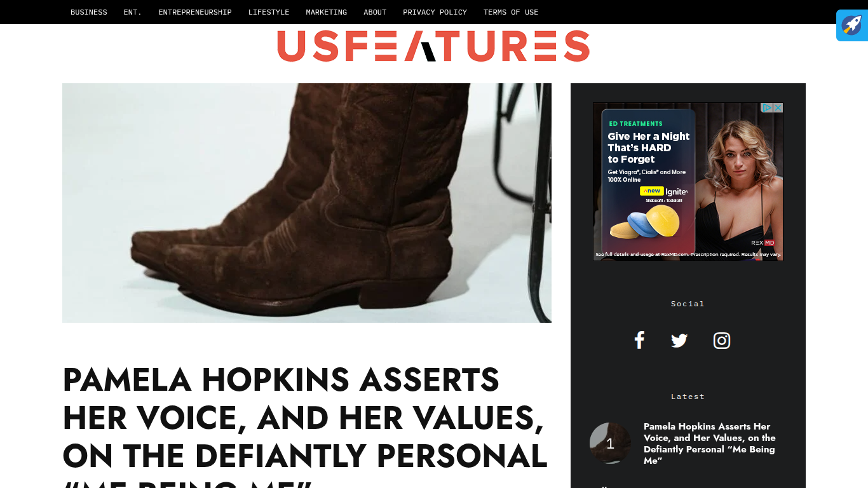Open the Ent. menu item
This screenshot has width=868, height=488.
(x=133, y=12)
